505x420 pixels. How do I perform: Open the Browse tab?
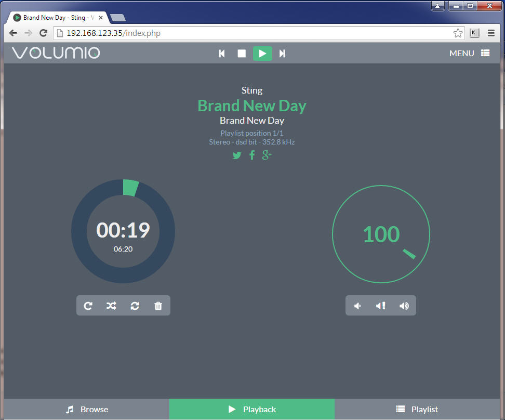(x=87, y=410)
